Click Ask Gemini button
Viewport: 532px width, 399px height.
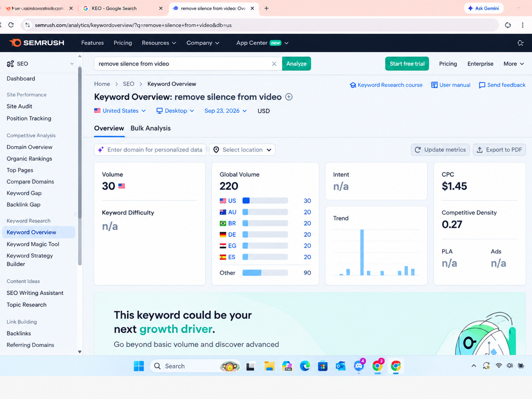(x=484, y=8)
